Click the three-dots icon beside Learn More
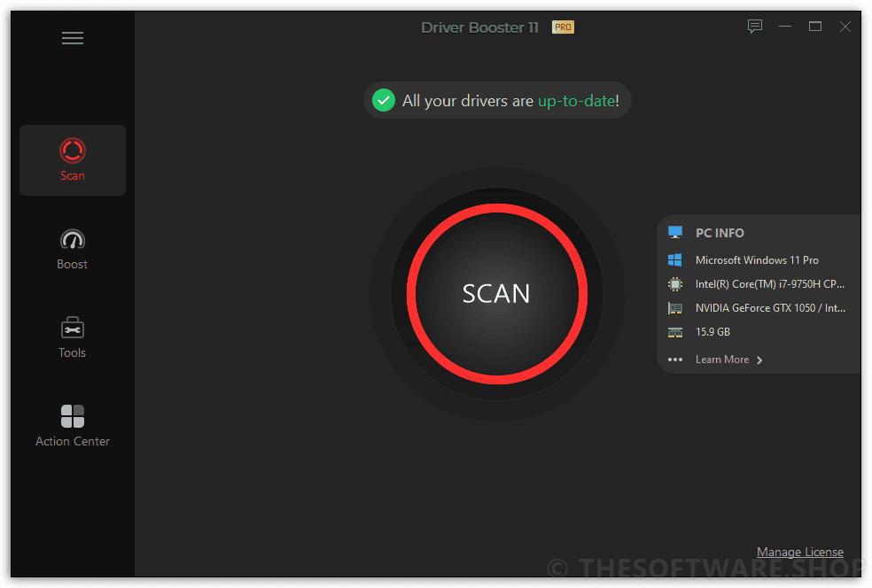This screenshot has width=872, height=588. pyautogui.click(x=675, y=360)
